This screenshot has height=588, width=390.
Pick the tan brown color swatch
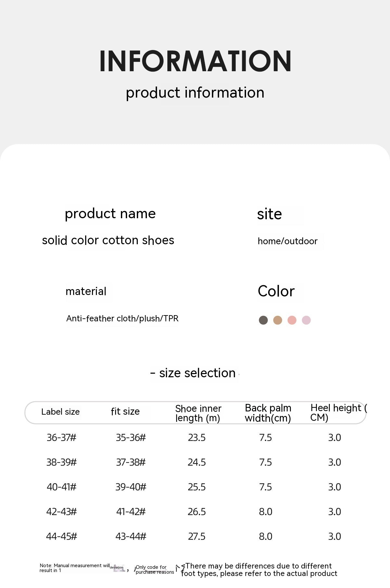[278, 320]
